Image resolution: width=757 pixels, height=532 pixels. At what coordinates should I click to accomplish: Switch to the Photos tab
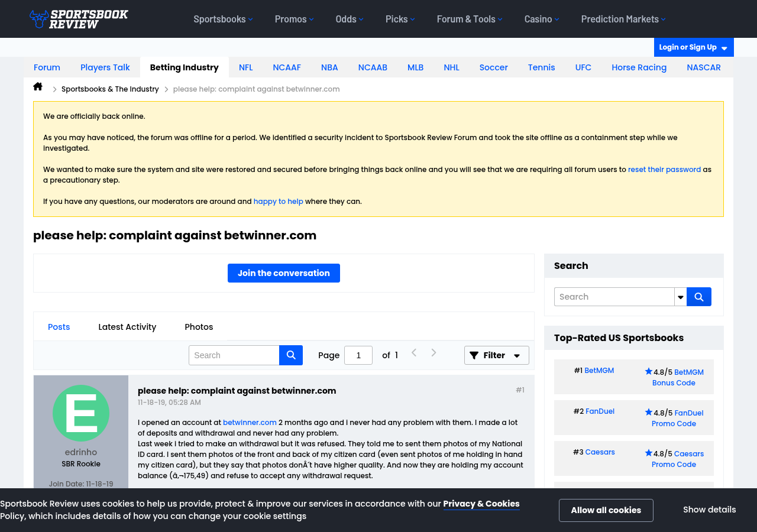click(x=199, y=327)
